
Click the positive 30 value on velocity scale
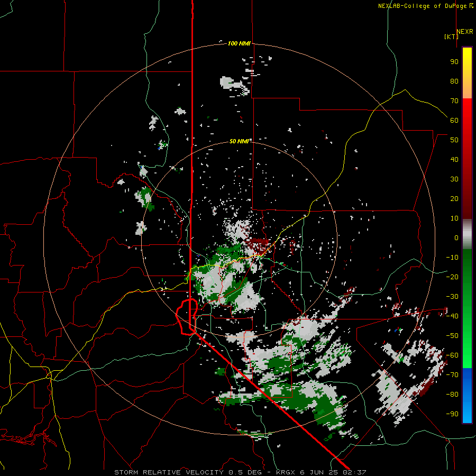(x=454, y=179)
